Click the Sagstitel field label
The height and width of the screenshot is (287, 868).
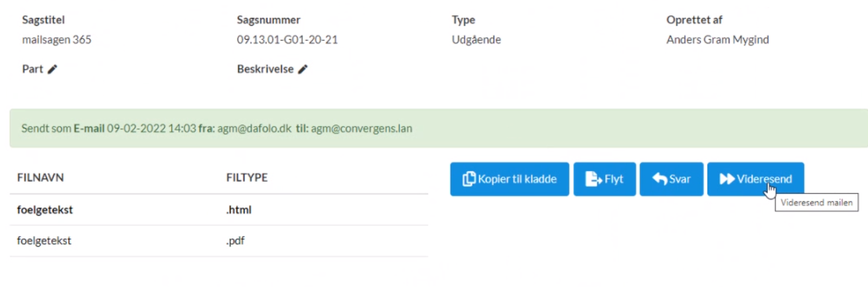(x=44, y=20)
